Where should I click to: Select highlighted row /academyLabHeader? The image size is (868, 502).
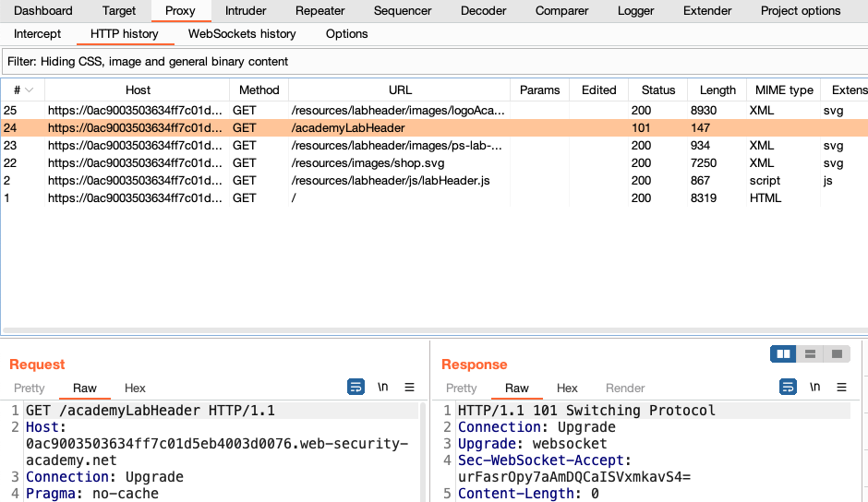(x=434, y=128)
